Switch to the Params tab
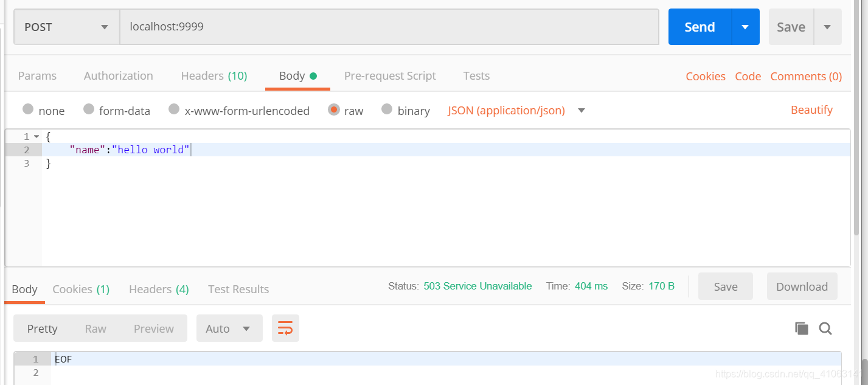868x385 pixels. [37, 76]
